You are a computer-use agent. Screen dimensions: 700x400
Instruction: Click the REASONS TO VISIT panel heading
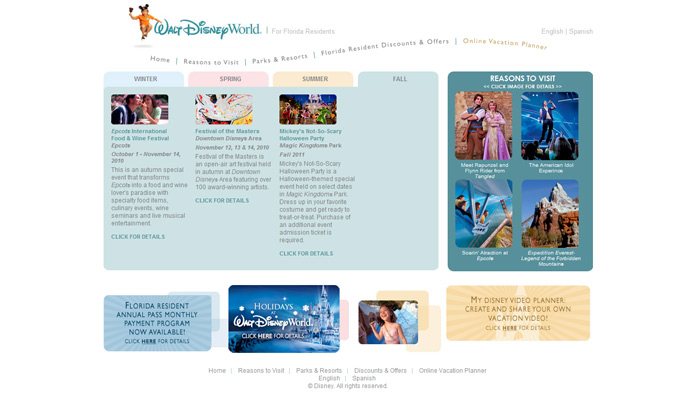(522, 78)
